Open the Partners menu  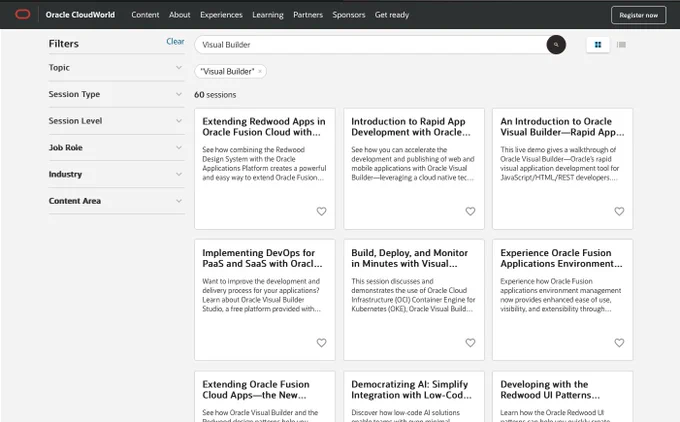click(308, 15)
